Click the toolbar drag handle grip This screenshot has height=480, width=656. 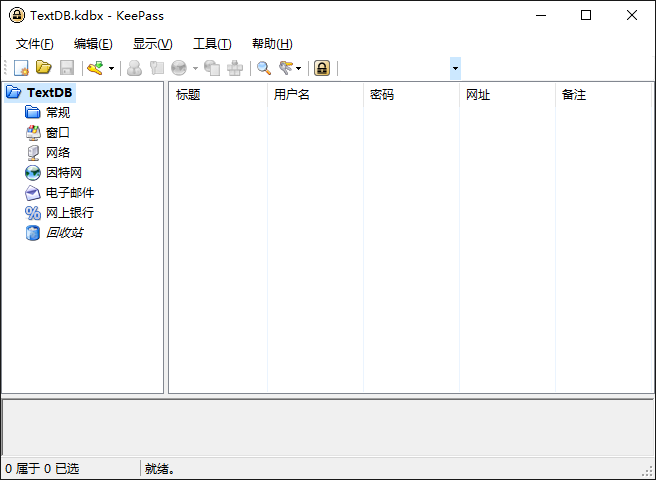point(6,68)
